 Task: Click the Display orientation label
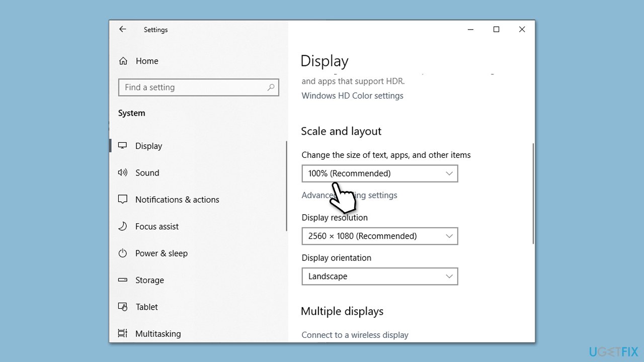point(336,258)
